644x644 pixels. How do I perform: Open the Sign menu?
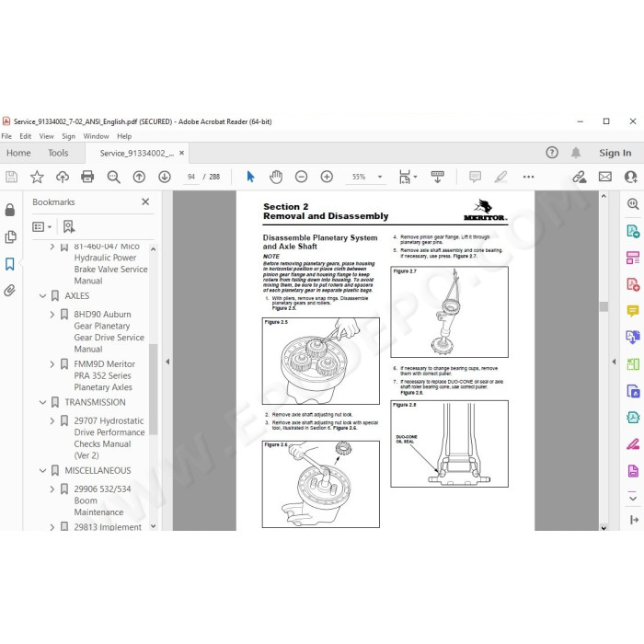pyautogui.click(x=69, y=136)
